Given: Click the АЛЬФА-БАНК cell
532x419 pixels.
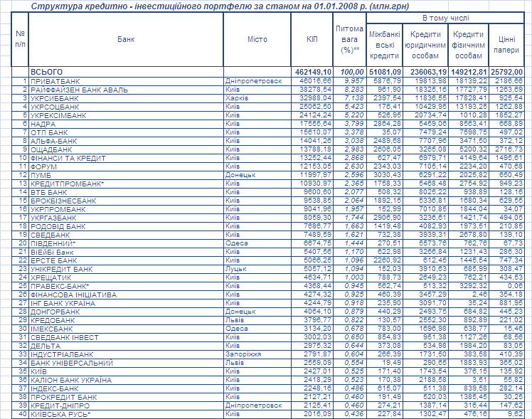Looking at the screenshot, I should [126, 141].
